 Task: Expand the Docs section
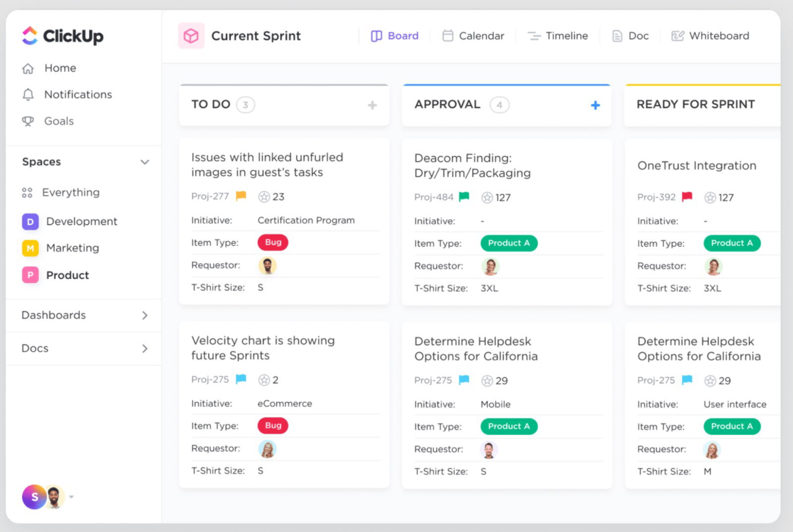click(x=145, y=349)
